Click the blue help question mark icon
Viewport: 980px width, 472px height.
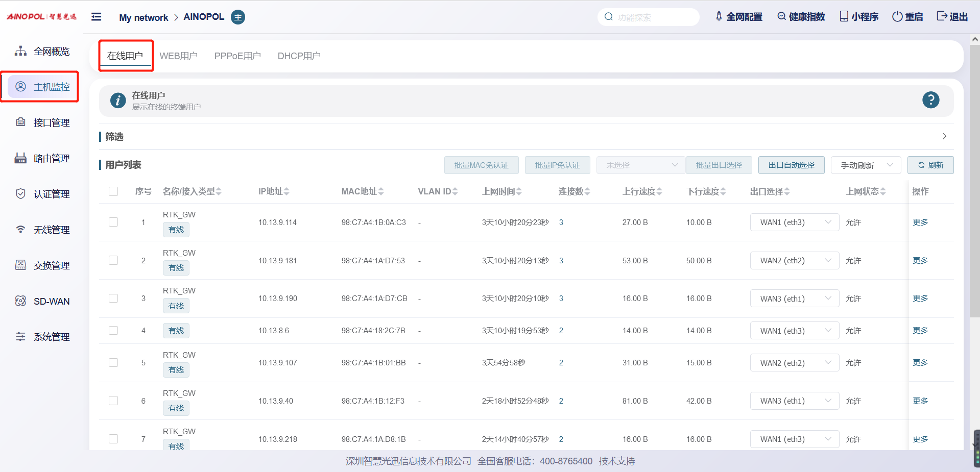(x=930, y=100)
